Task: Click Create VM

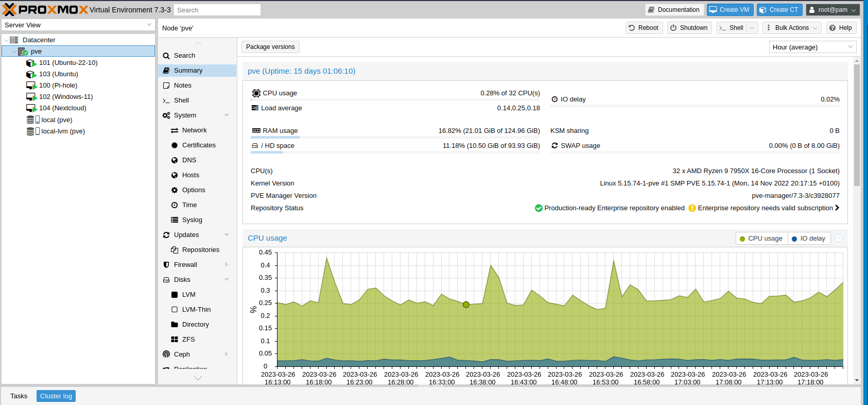Action: tap(730, 10)
